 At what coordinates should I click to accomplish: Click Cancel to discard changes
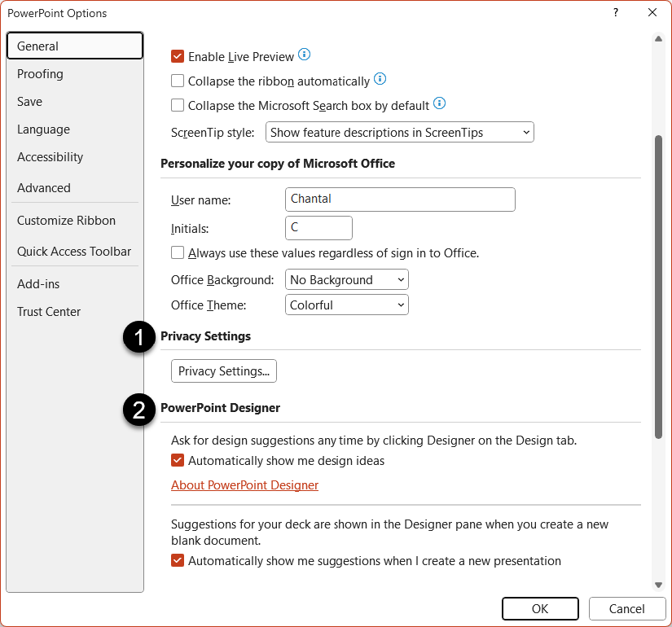tap(626, 608)
